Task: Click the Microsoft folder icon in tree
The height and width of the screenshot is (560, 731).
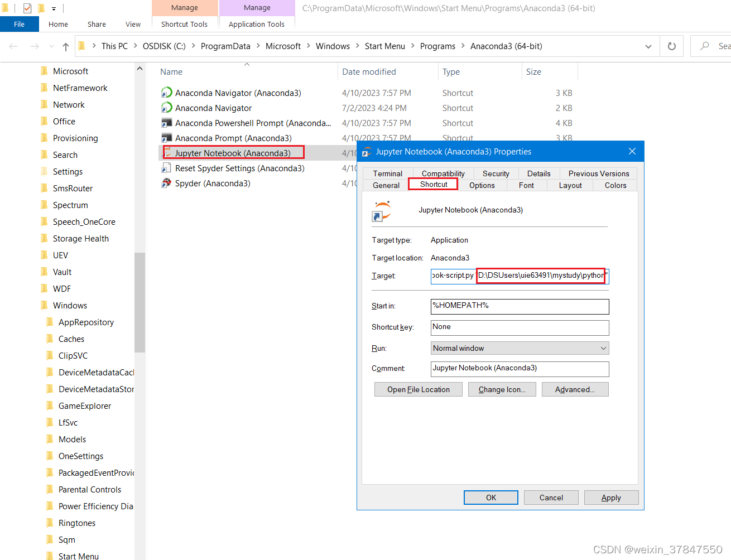Action: click(44, 71)
